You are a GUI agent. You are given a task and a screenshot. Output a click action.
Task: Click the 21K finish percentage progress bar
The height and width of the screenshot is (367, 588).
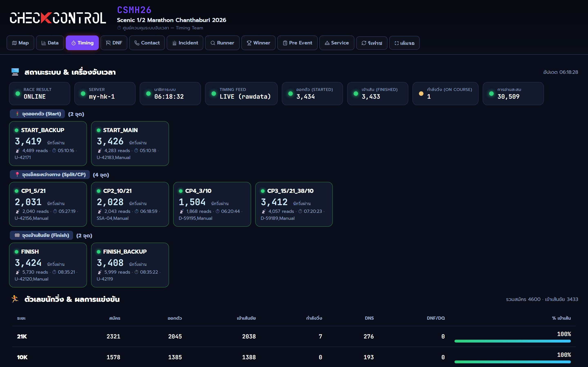pos(512,341)
